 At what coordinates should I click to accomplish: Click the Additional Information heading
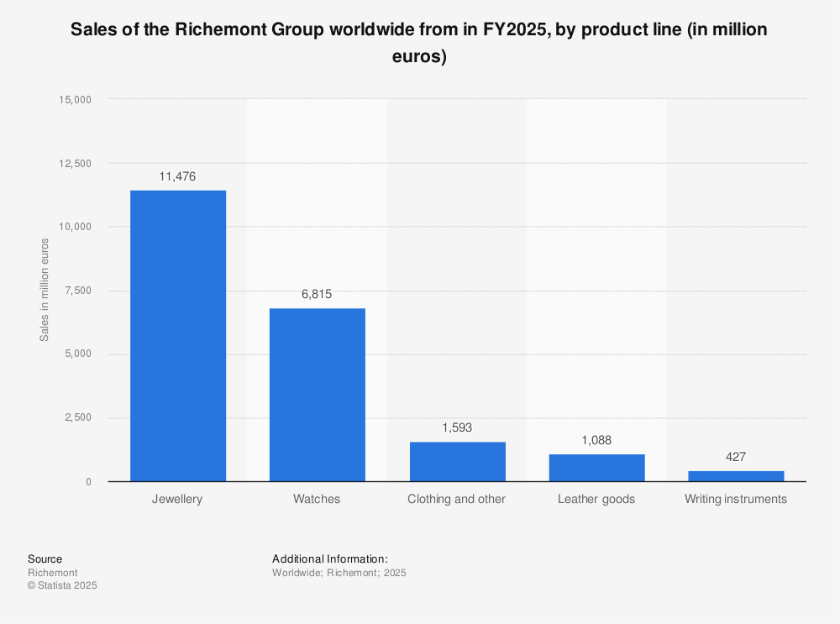tap(330, 559)
